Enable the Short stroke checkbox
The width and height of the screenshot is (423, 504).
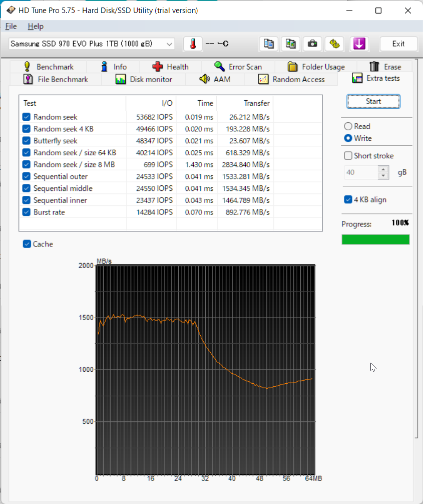point(348,156)
